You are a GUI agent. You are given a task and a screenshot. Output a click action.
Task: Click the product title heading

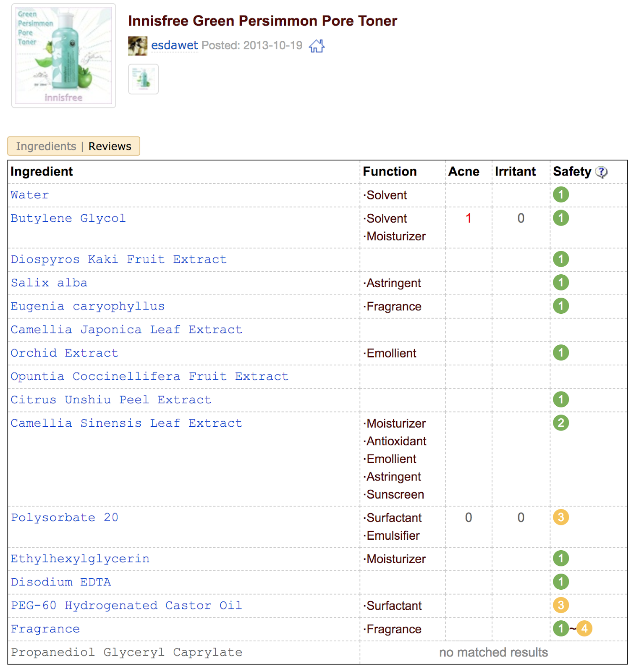263,21
